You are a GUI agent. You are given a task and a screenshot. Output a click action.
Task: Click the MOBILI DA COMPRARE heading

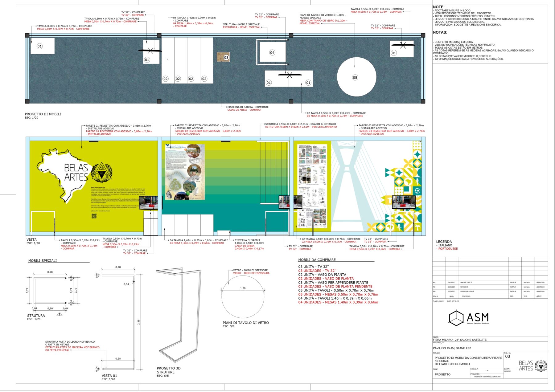(x=317, y=260)
